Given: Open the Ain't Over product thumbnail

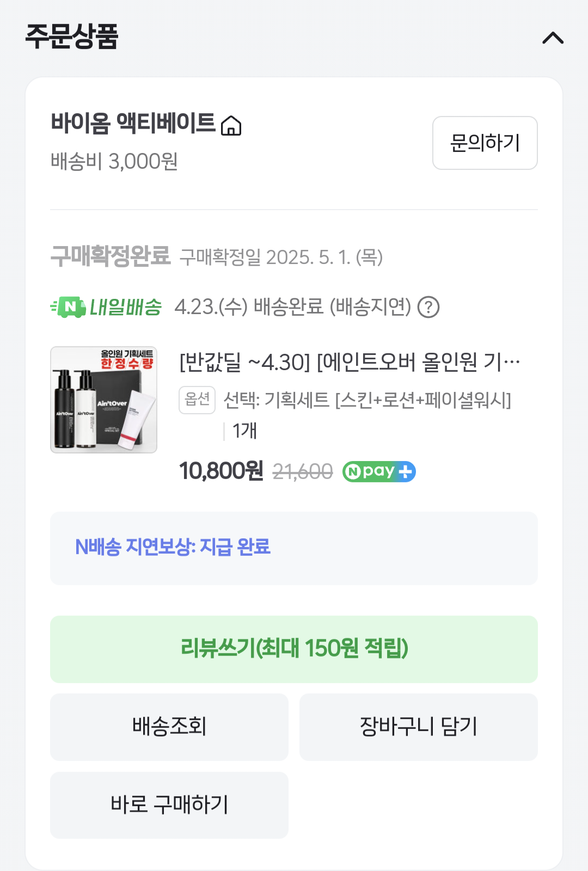Looking at the screenshot, I should tap(103, 400).
